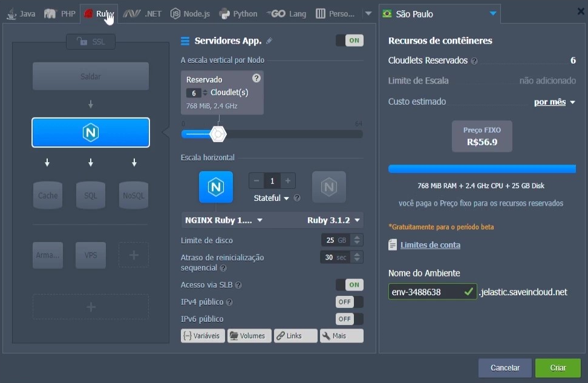Click the blue resource usage bar
Screen dimensions: 588x383
[x=482, y=169]
